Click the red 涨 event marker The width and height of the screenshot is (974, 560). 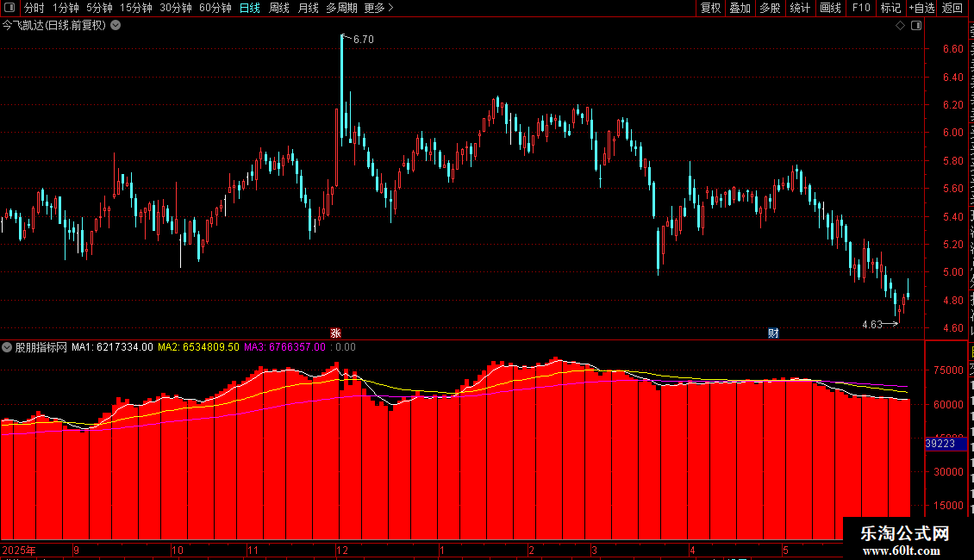(335, 333)
